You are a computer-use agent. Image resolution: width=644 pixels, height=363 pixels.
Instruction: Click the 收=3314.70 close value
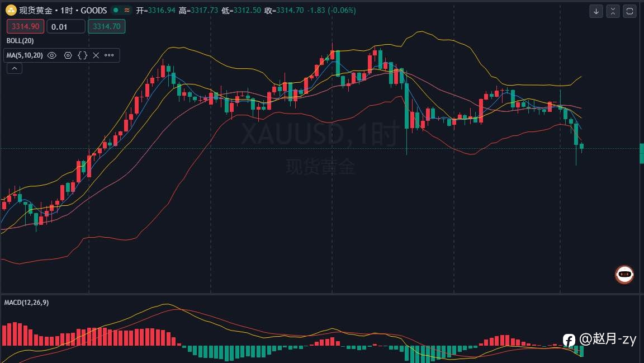click(284, 10)
